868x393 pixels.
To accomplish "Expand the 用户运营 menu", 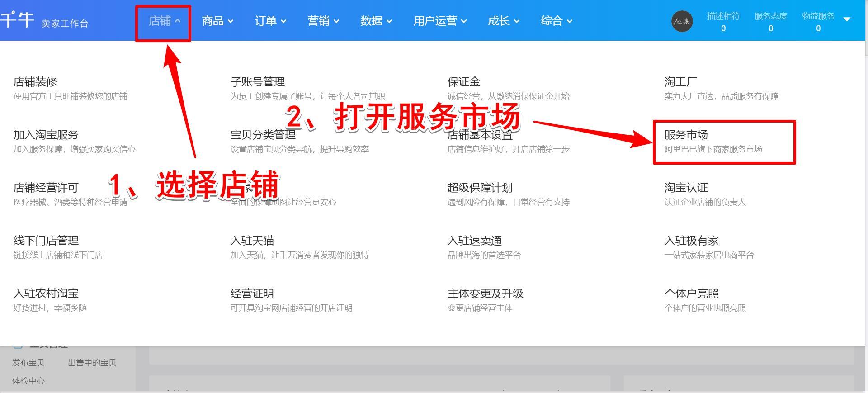I will pyautogui.click(x=440, y=21).
